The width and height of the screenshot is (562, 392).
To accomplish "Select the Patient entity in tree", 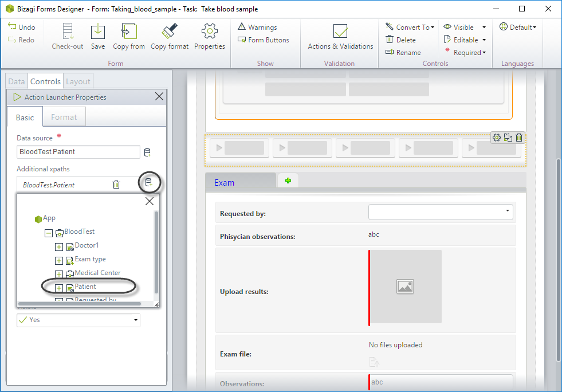I will (x=85, y=287).
